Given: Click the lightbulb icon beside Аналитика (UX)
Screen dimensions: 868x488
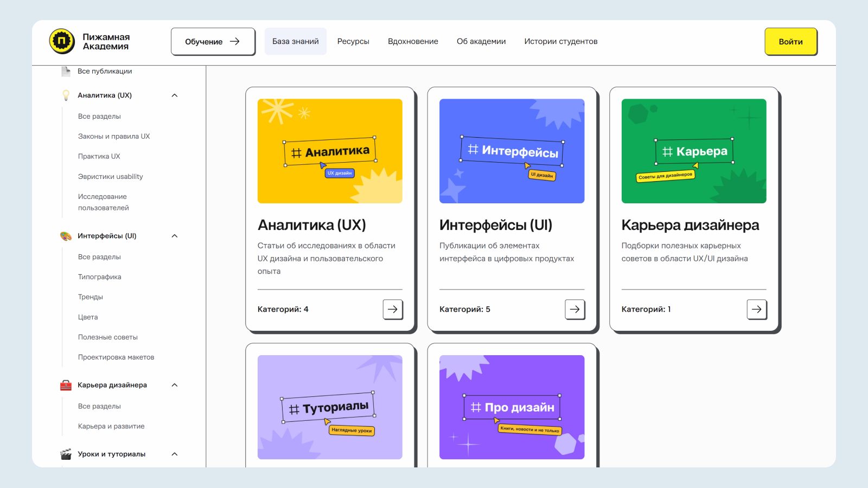Looking at the screenshot, I should [x=66, y=95].
